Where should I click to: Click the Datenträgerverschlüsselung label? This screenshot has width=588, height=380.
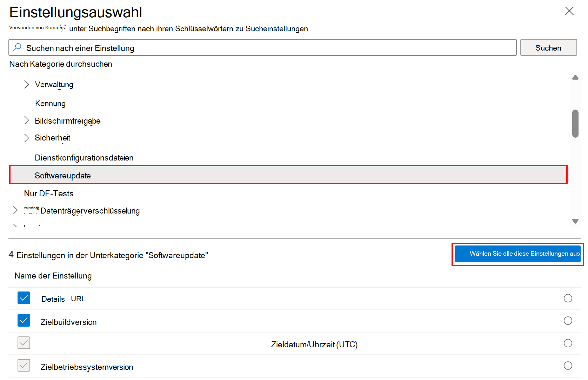click(90, 211)
